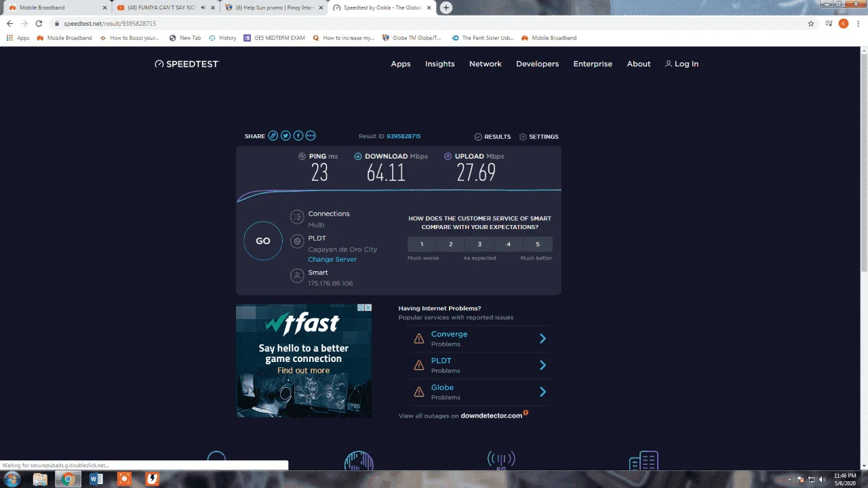Open the Chrome profile avatar
This screenshot has width=868, height=488.
[844, 23]
